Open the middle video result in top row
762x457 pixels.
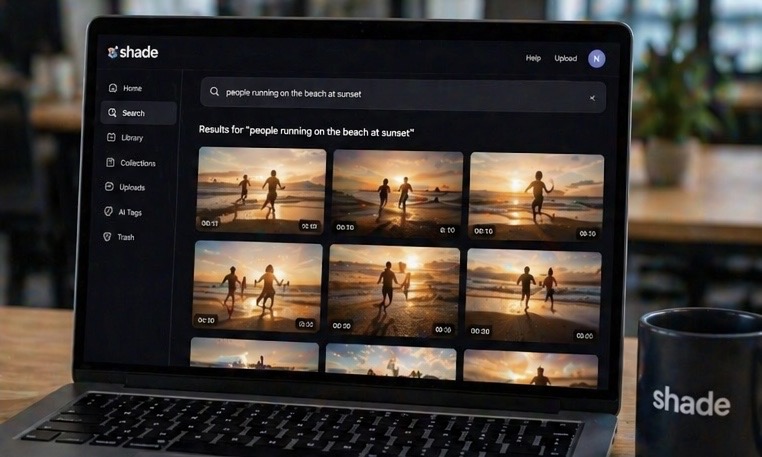tap(397, 192)
